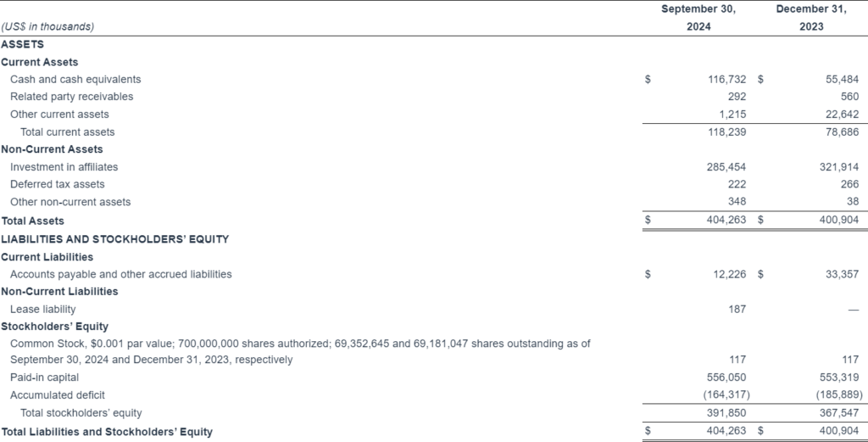Click the Total stockholders' equity value 391,850
The width and height of the screenshot is (868, 442).
[x=726, y=413]
